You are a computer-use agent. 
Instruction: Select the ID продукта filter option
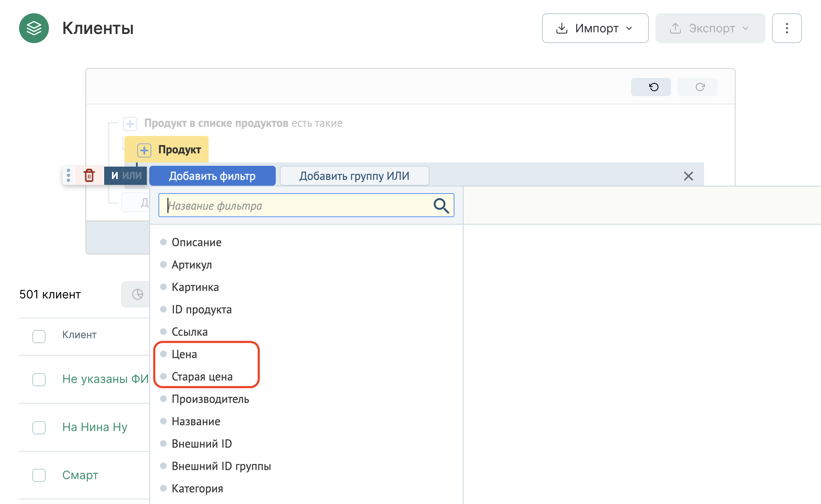pos(202,310)
